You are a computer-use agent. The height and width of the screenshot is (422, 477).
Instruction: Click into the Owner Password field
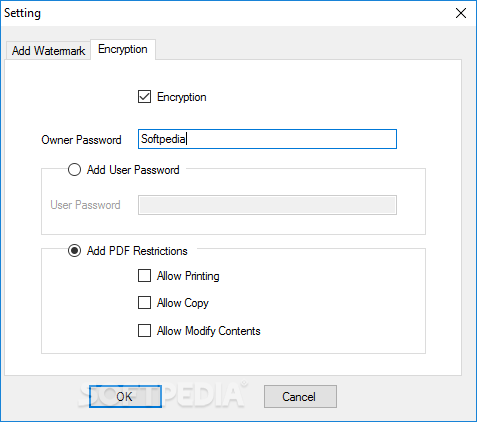click(267, 139)
